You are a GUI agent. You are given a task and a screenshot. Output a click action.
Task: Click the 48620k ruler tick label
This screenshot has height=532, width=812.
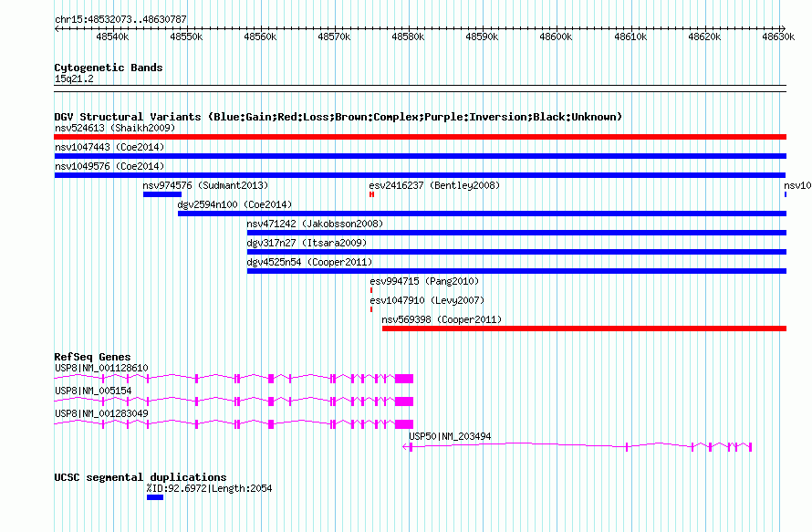(x=704, y=37)
